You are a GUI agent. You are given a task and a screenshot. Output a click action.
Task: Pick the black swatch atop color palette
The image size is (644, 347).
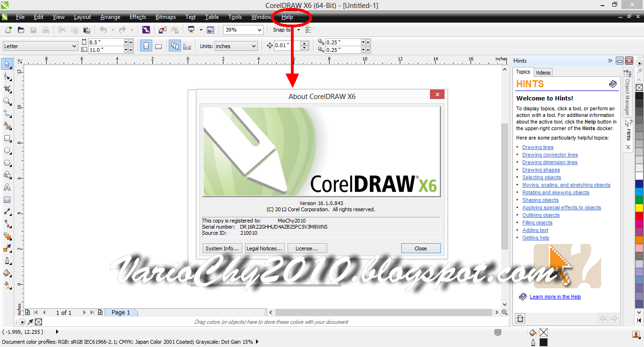[x=639, y=96]
